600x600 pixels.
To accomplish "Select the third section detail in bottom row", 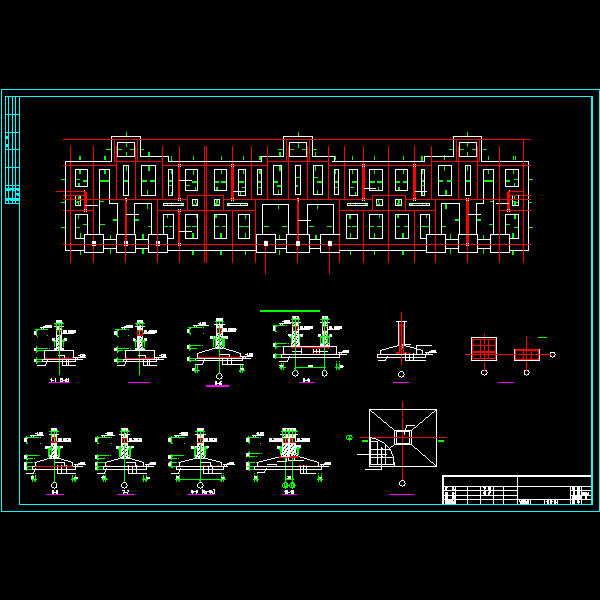I will pyautogui.click(x=201, y=456).
